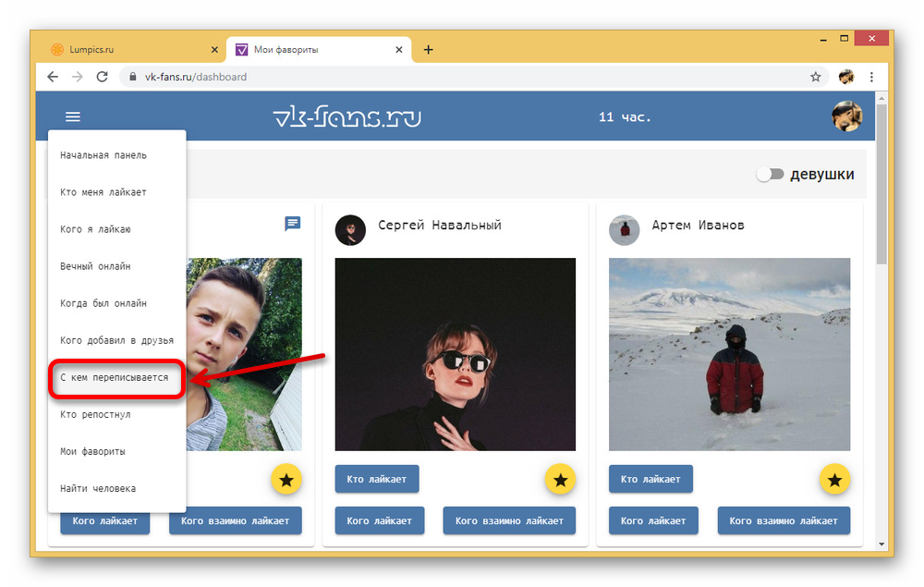
Task: Minimize the Chrome window
Action: coord(823,40)
